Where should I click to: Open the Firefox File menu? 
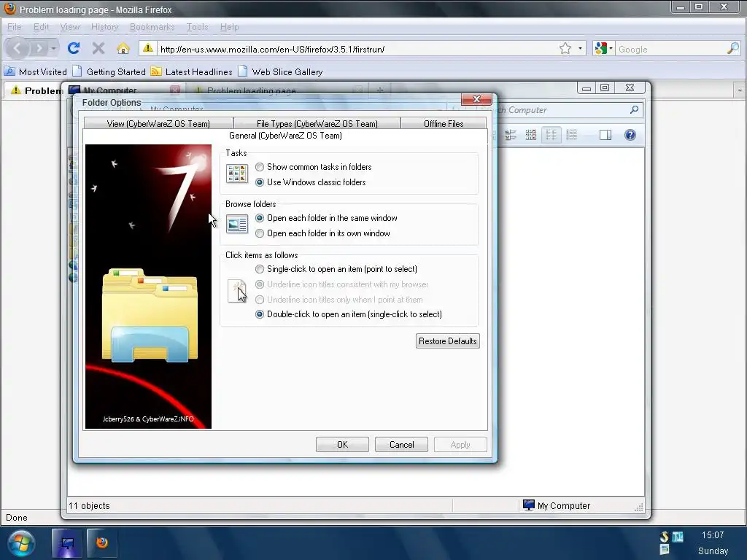15,27
